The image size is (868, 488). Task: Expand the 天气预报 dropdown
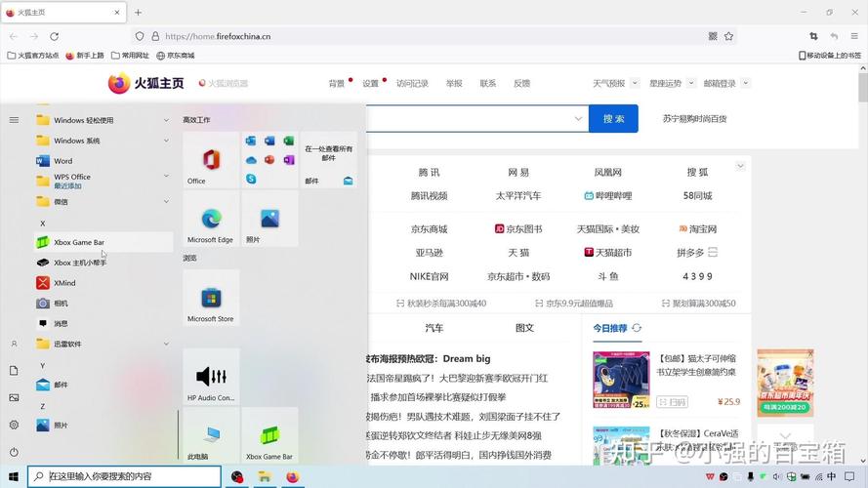coord(635,84)
